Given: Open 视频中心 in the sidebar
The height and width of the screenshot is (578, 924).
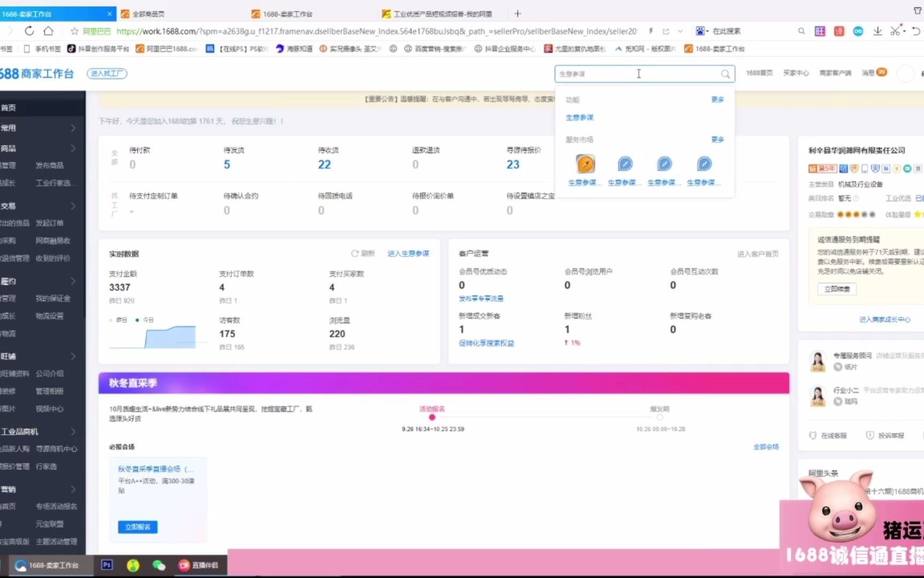Looking at the screenshot, I should (50, 409).
